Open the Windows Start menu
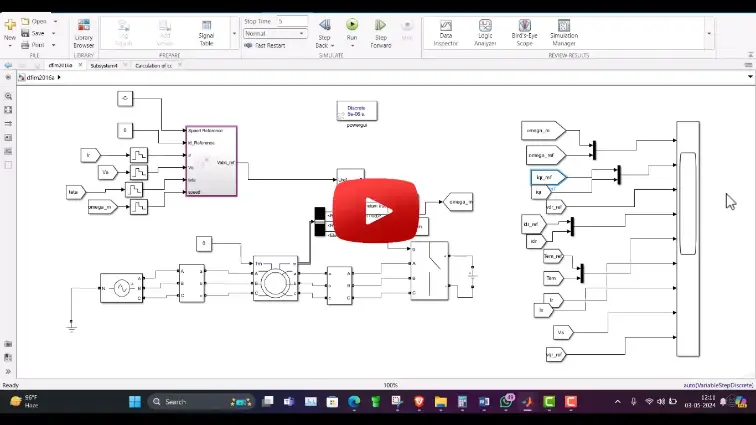756x425 pixels. point(135,402)
